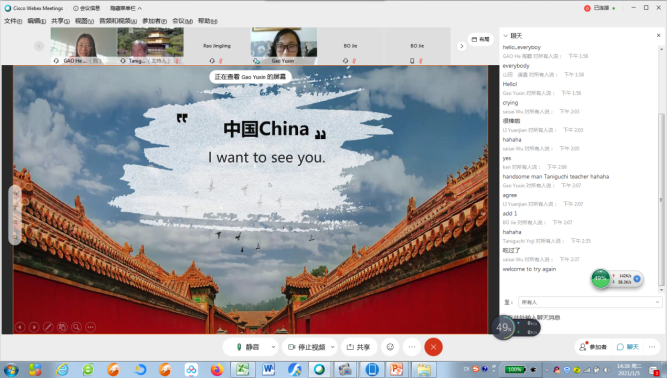The image size is (667, 378).
Task: Open the emoji reactions button
Action: 390,347
